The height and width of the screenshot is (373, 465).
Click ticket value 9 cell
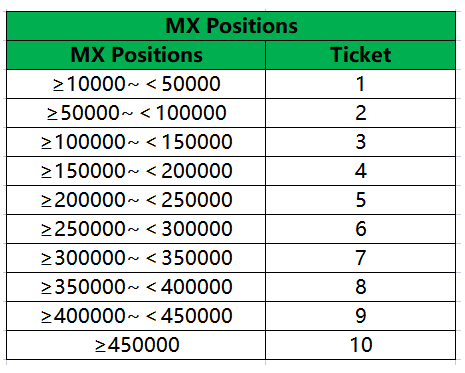tap(361, 316)
